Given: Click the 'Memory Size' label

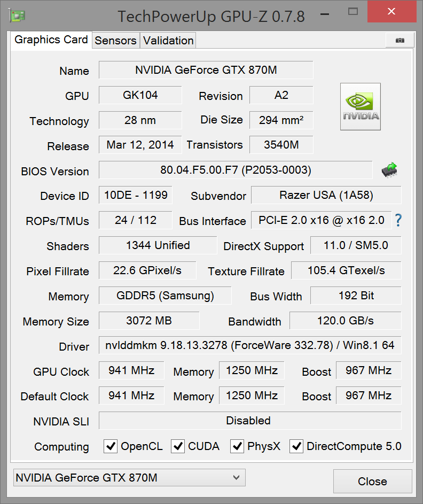Looking at the screenshot, I should (56, 322).
